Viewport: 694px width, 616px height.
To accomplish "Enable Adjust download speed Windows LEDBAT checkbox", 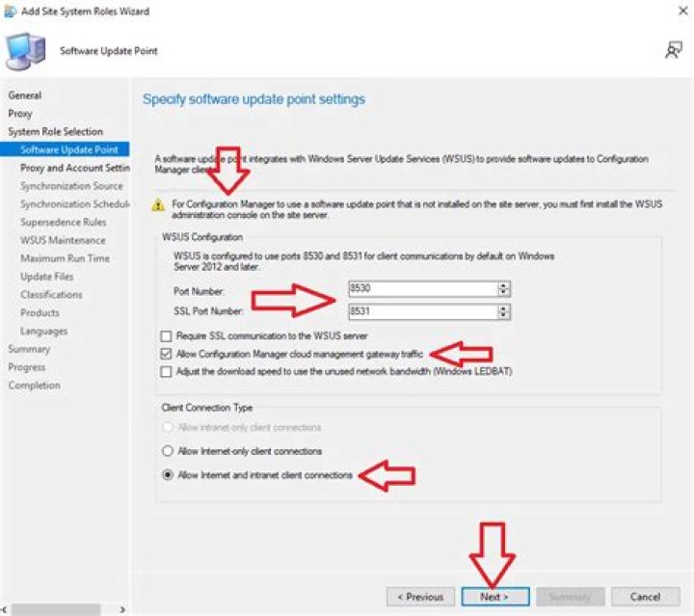I will click(x=166, y=372).
